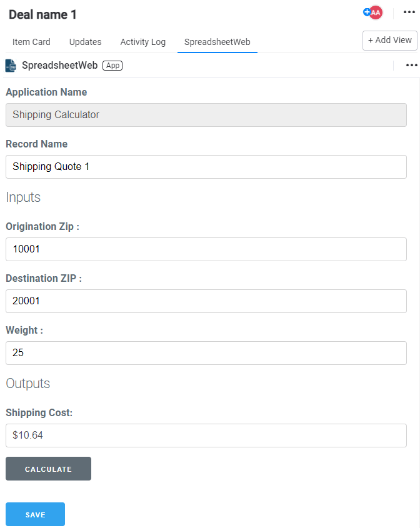
Task: Switch to the Item Card tab
Action: pyautogui.click(x=31, y=42)
